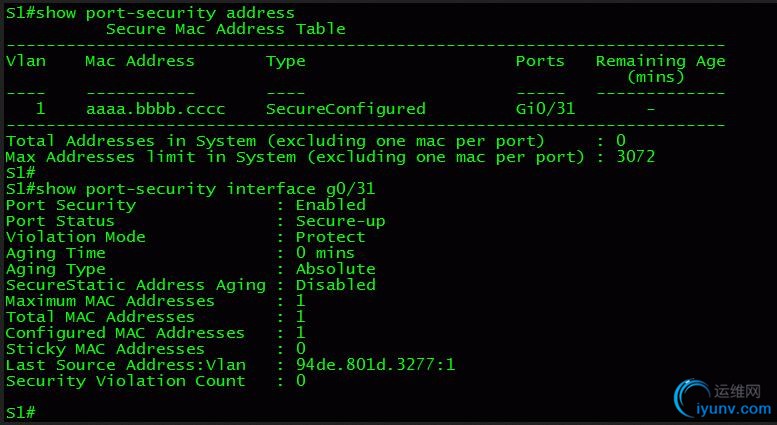Click the SecureConfigured type value
This screenshot has height=425, width=777.
(x=345, y=109)
